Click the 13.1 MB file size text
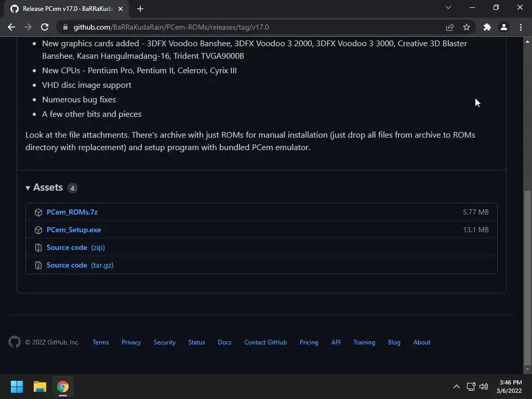The height and width of the screenshot is (399, 532). [476, 230]
